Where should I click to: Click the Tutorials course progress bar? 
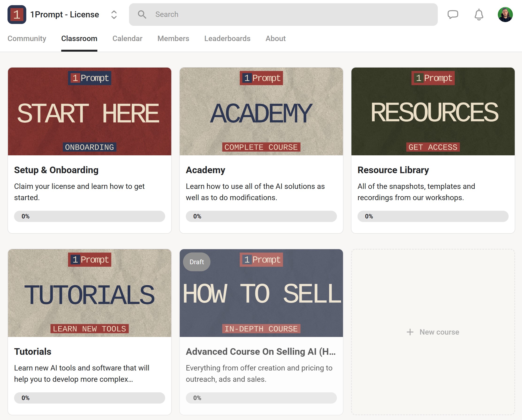[90, 398]
